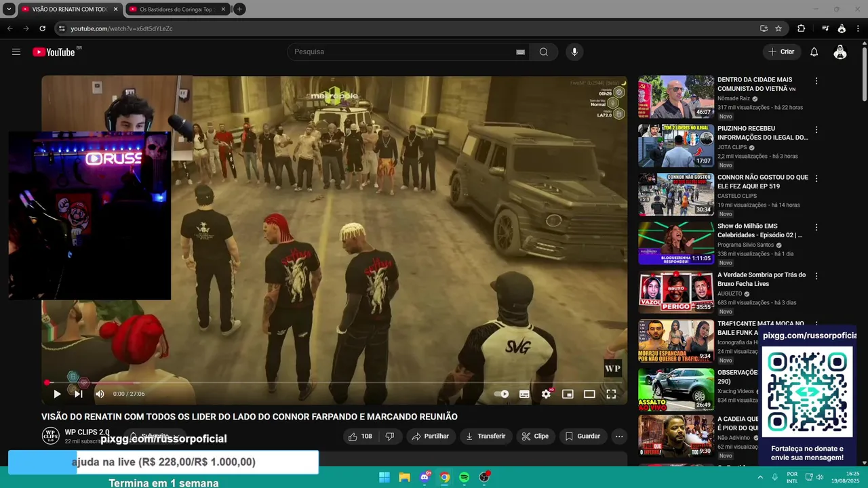Enter full screen mode

(x=611, y=394)
